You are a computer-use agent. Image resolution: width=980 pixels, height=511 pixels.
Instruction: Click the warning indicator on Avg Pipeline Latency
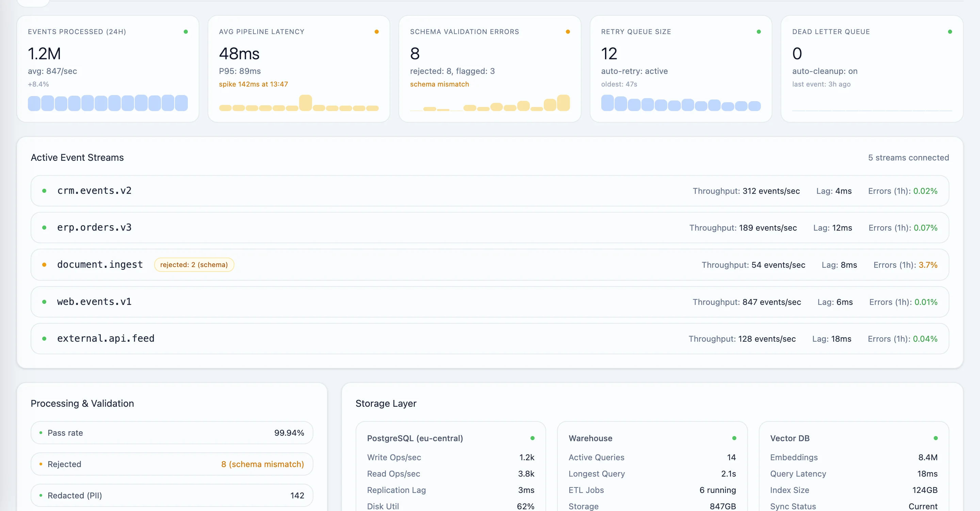pyautogui.click(x=377, y=32)
